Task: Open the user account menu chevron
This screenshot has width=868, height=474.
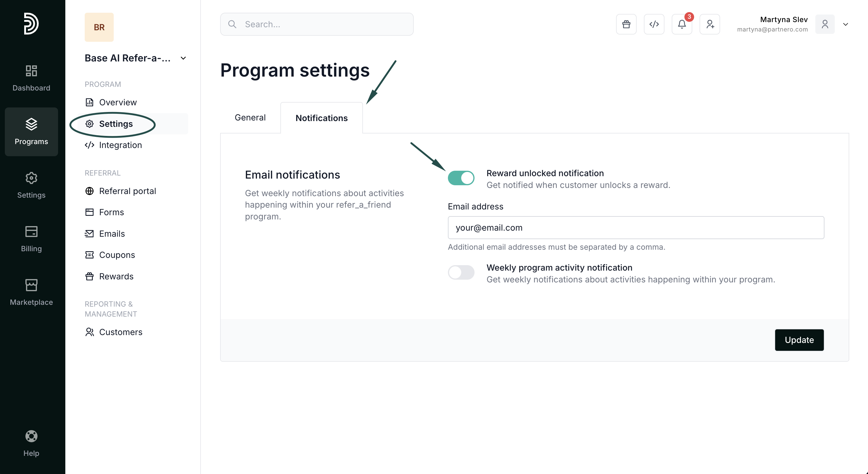Action: pos(845,24)
